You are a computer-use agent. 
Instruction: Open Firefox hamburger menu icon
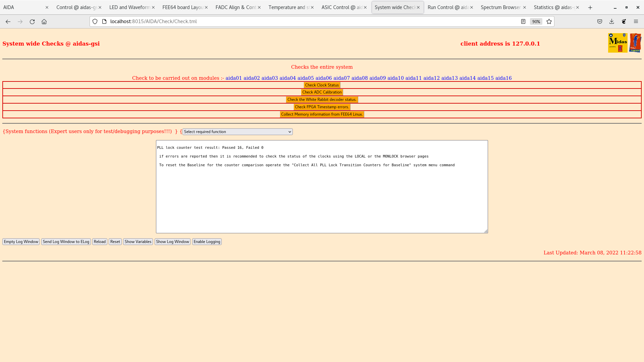pyautogui.click(x=636, y=21)
